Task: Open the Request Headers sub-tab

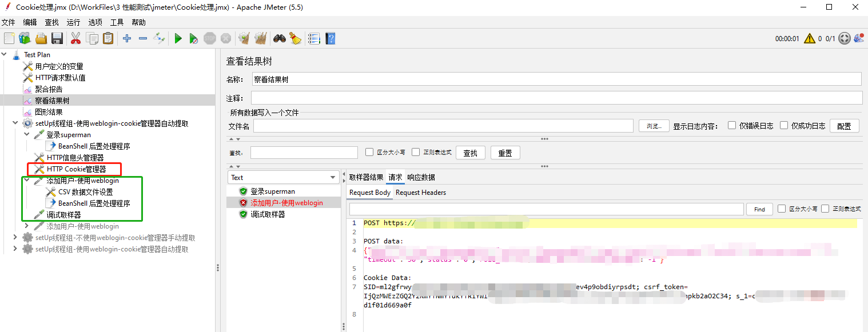Action: coord(421,193)
